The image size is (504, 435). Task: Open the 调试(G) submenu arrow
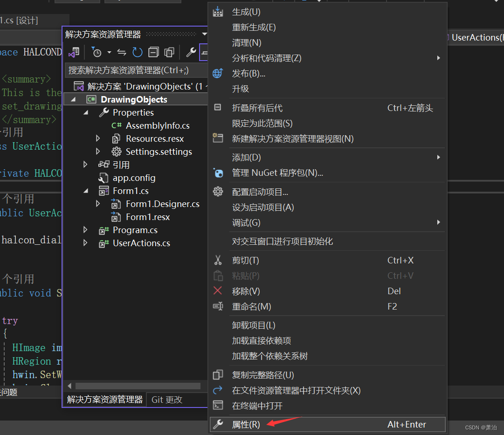438,222
